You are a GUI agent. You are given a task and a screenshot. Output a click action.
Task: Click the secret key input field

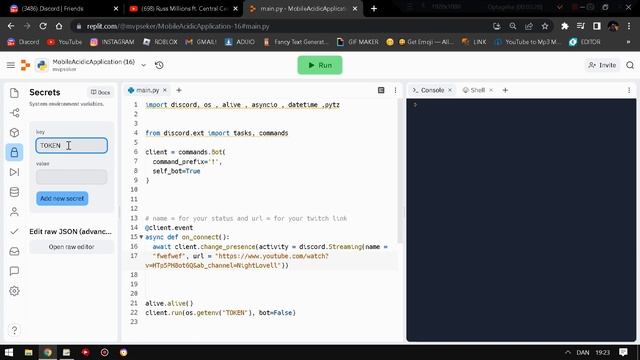(x=71, y=146)
